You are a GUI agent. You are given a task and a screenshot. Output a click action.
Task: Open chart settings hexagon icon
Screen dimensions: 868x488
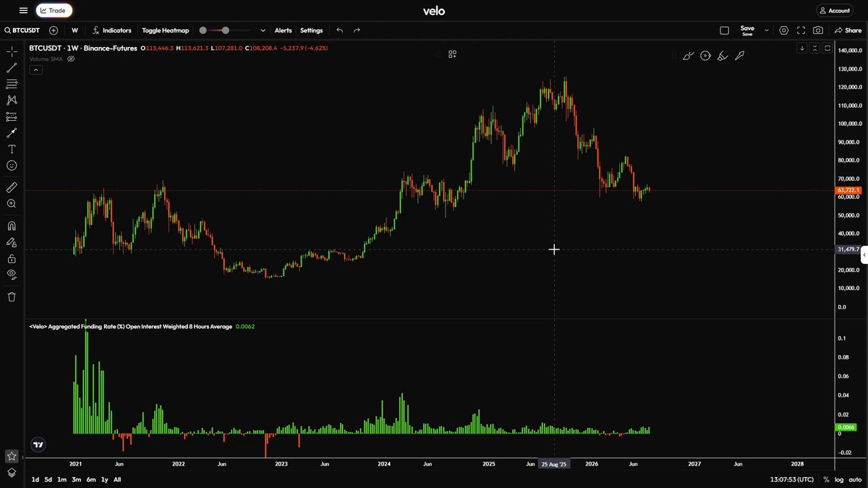[x=784, y=30]
